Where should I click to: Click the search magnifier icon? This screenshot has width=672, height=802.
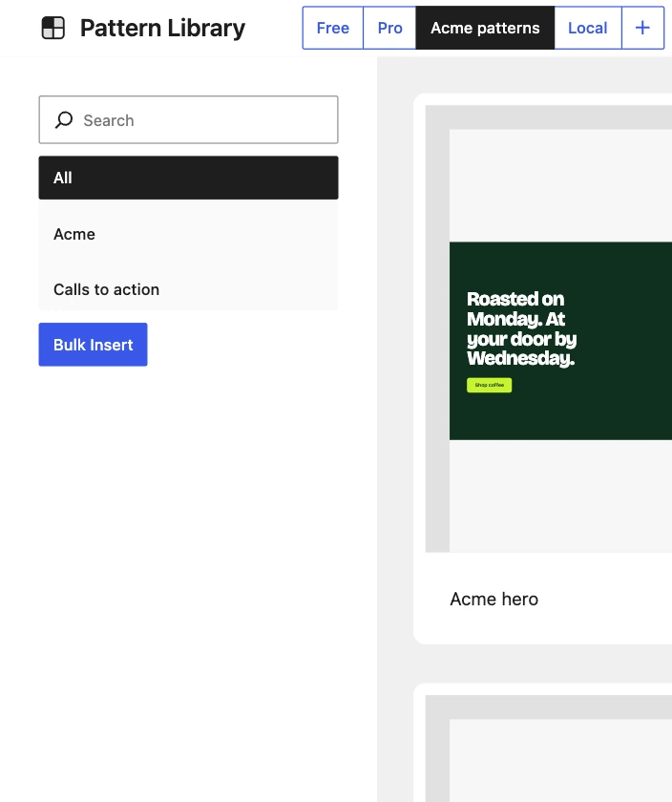[64, 120]
